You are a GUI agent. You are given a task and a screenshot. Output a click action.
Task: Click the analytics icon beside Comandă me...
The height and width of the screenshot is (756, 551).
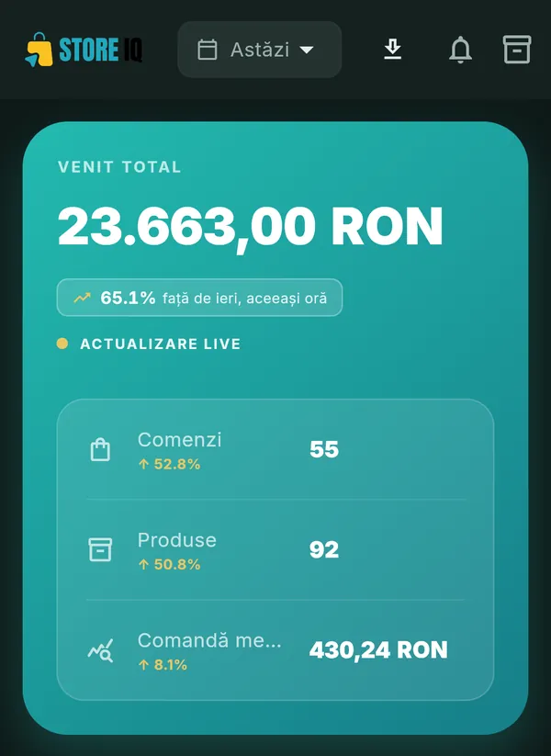(100, 650)
